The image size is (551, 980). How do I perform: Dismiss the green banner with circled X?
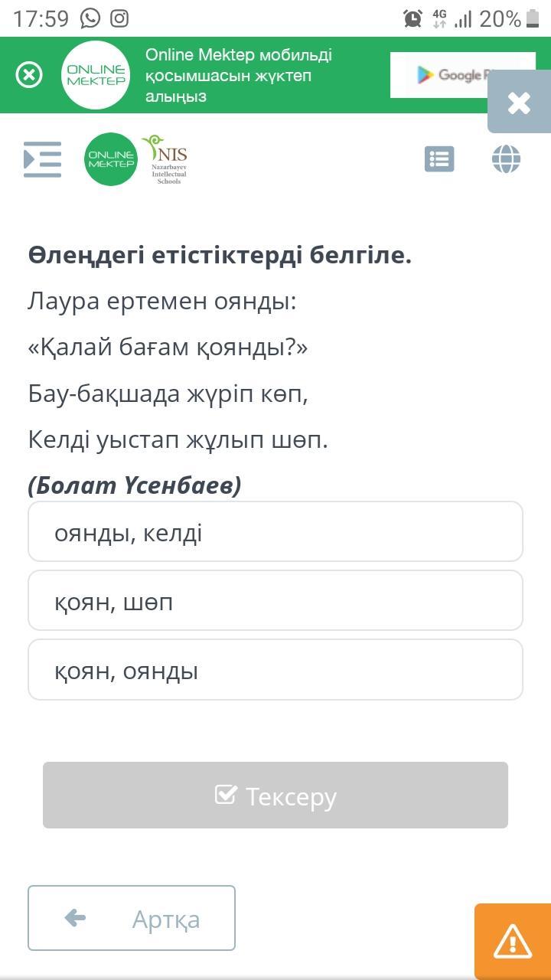pos(29,75)
